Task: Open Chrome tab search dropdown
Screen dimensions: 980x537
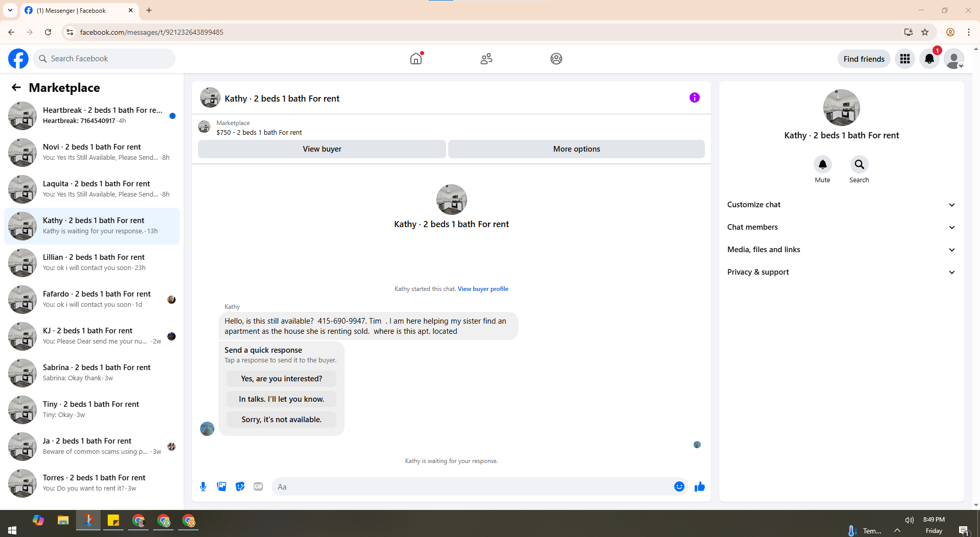Action: [x=10, y=10]
